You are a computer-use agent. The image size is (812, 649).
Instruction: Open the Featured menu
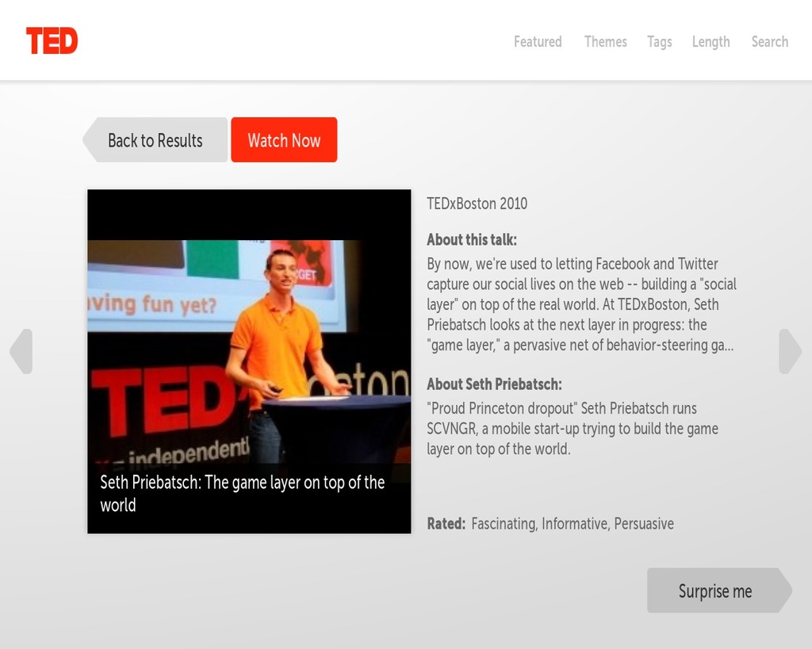coord(538,41)
